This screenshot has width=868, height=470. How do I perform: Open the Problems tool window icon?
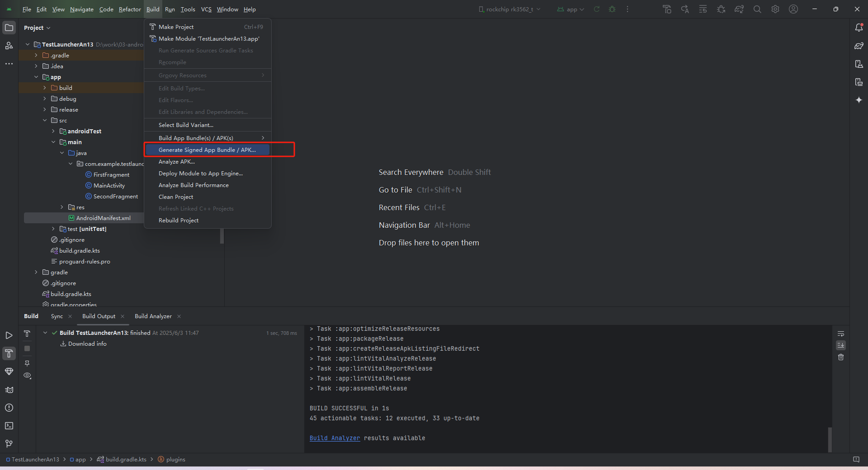point(9,408)
